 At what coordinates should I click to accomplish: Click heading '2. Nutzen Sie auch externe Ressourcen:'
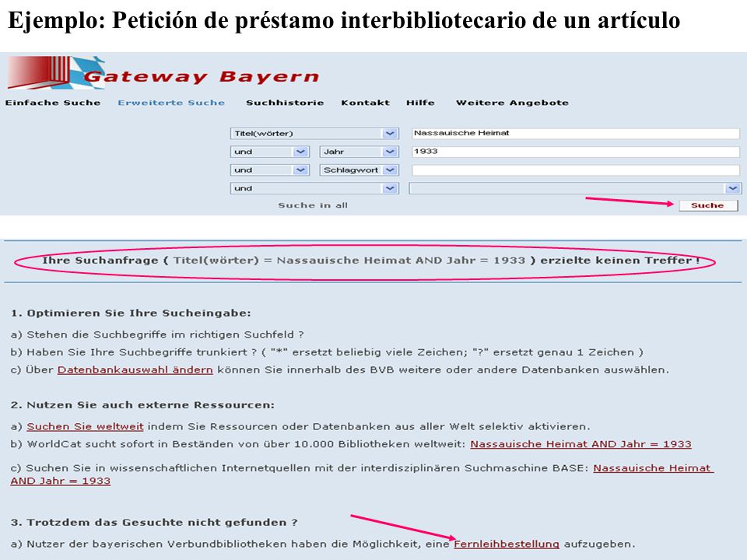point(142,405)
